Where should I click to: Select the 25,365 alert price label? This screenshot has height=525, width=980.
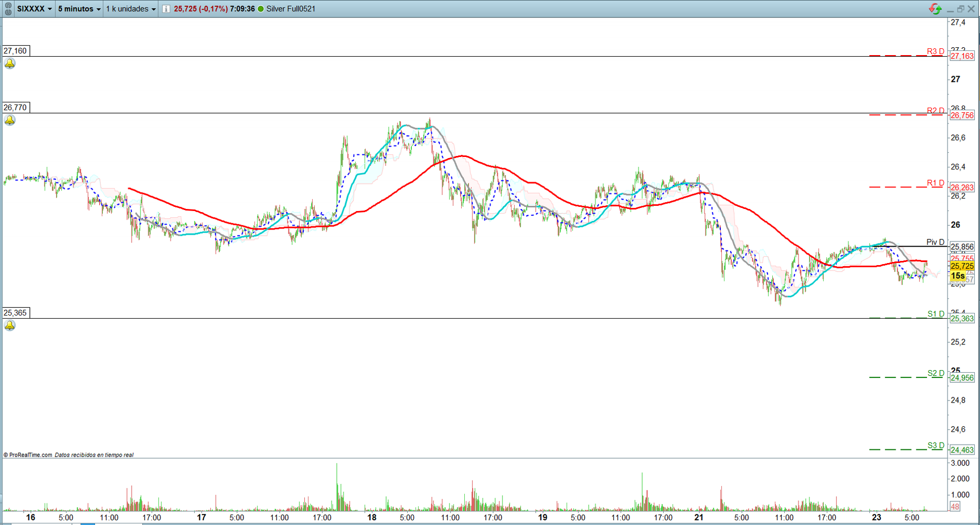[x=16, y=313]
